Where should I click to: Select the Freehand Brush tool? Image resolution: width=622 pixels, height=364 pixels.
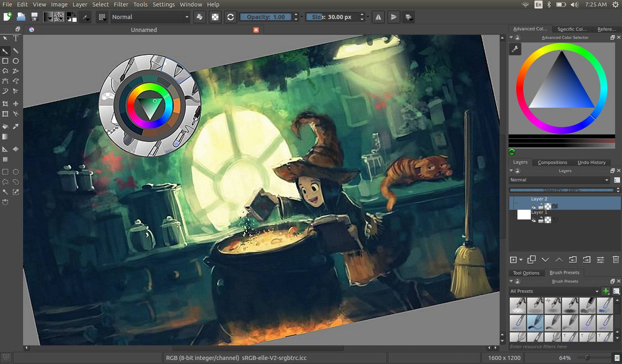[x=5, y=51]
